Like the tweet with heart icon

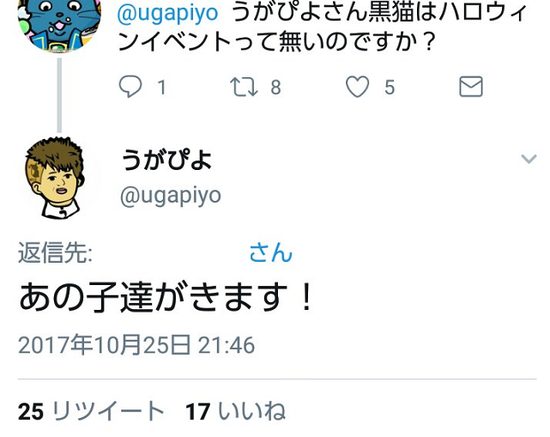coord(357,87)
